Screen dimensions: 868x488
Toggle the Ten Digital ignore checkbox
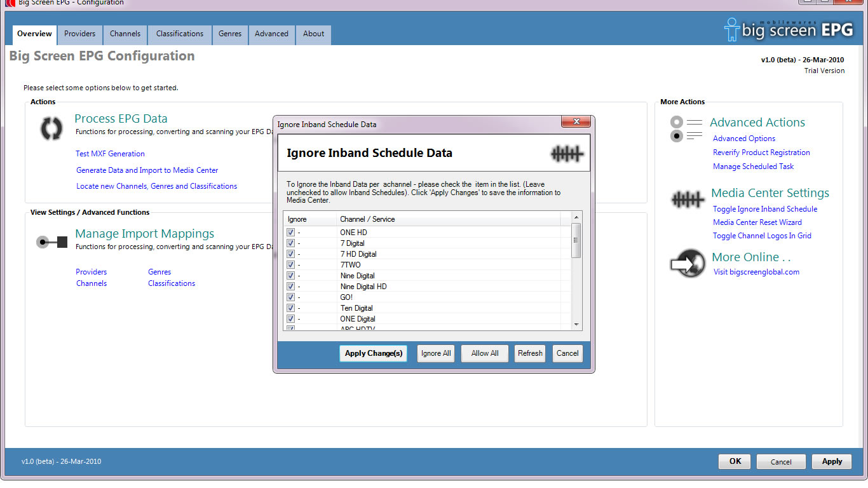click(290, 308)
